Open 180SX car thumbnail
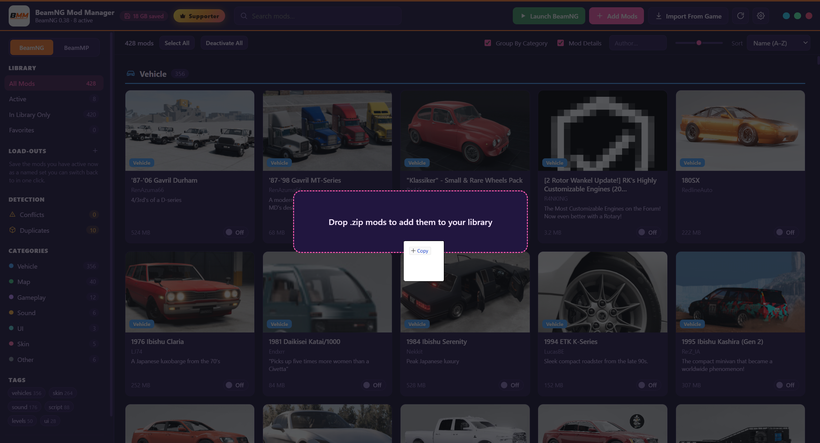The width and height of the screenshot is (820, 443). coord(740,130)
